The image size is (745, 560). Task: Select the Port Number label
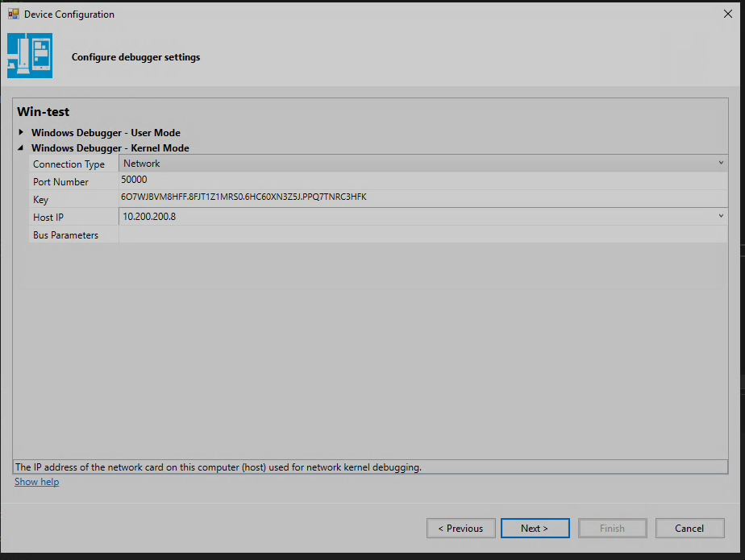pyautogui.click(x=60, y=182)
